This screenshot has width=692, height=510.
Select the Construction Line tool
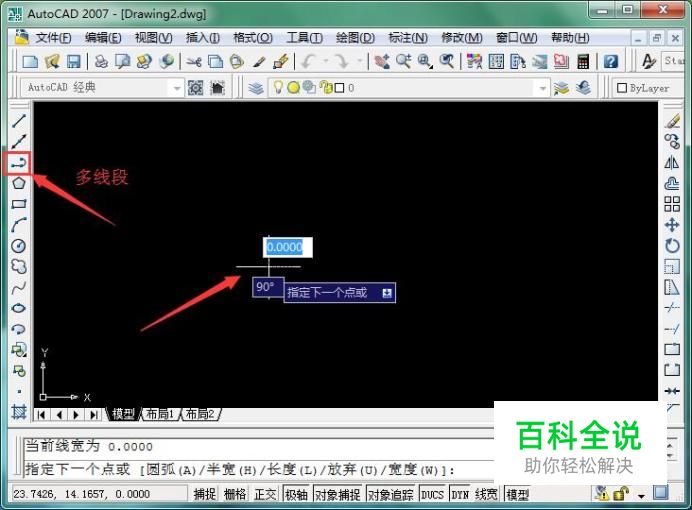[19, 142]
